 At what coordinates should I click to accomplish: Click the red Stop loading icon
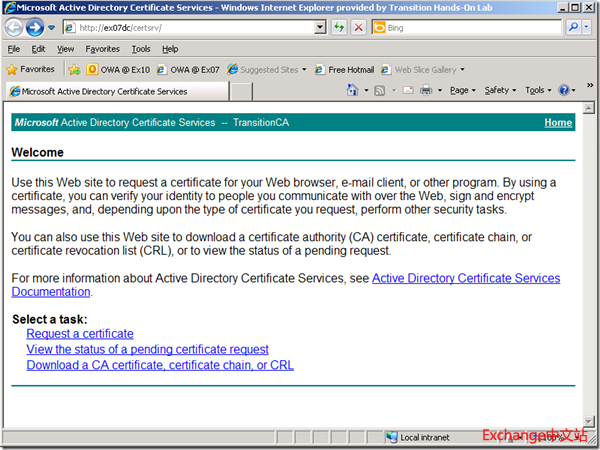358,27
